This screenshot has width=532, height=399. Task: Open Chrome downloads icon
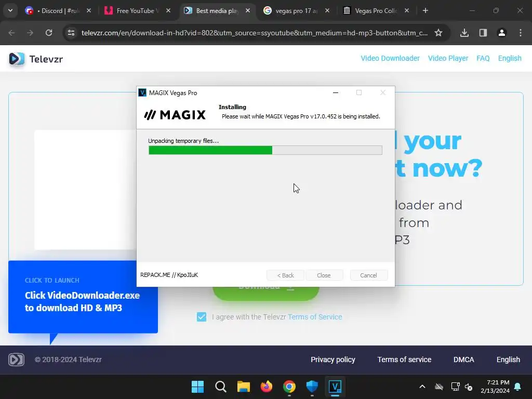464,33
